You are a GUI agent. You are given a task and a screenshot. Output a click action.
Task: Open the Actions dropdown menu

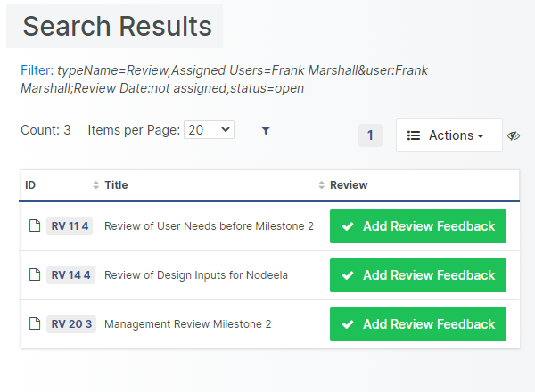click(449, 135)
